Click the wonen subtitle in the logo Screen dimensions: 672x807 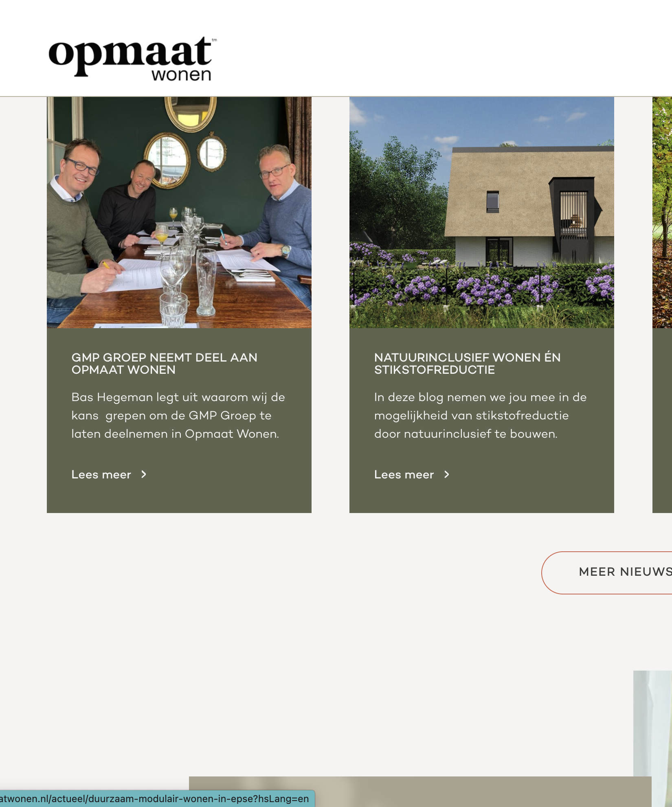point(182,75)
